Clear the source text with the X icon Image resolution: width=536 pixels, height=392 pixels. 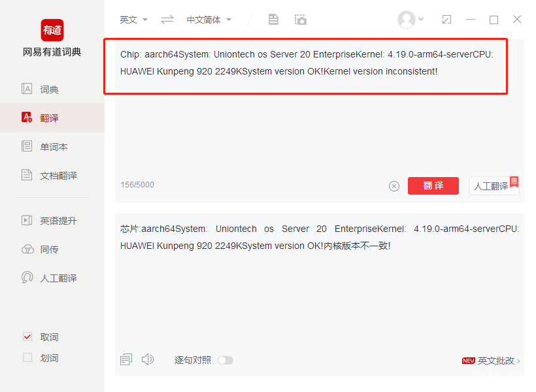(394, 186)
